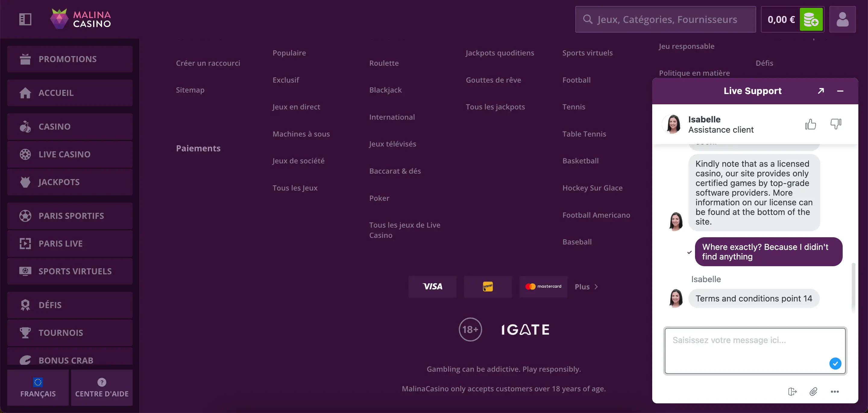Open the Blackjack link
This screenshot has height=413, width=868.
point(385,90)
